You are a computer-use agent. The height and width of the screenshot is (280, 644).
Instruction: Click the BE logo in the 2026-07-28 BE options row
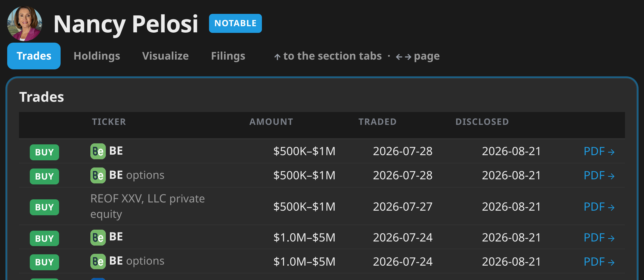98,175
